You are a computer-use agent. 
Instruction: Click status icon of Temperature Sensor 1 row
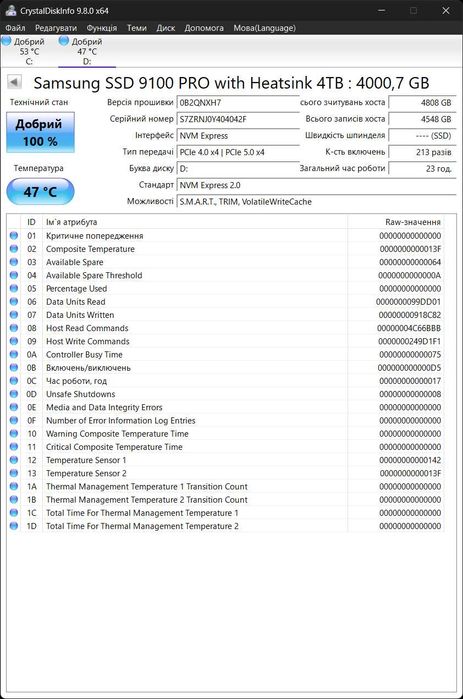click(x=14, y=460)
